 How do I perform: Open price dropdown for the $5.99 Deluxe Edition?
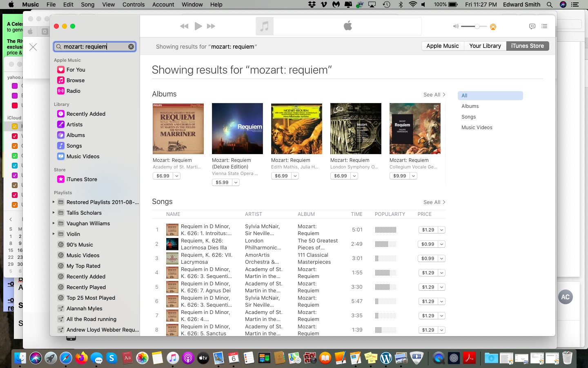(x=236, y=182)
